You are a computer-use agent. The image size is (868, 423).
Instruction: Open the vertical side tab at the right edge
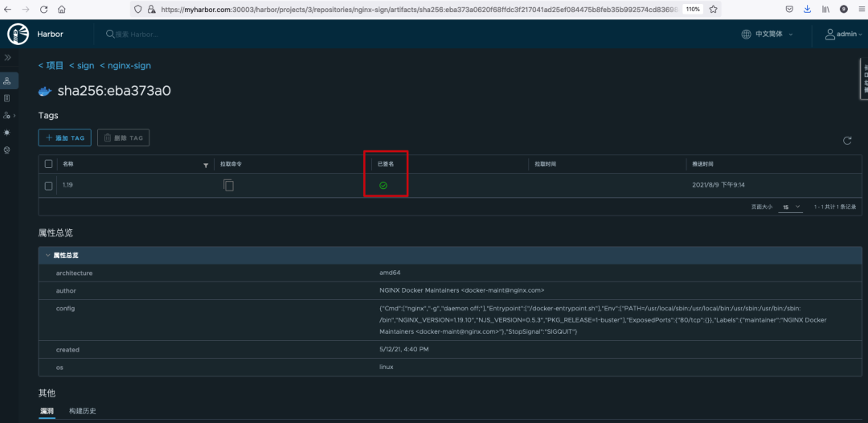coord(863,79)
